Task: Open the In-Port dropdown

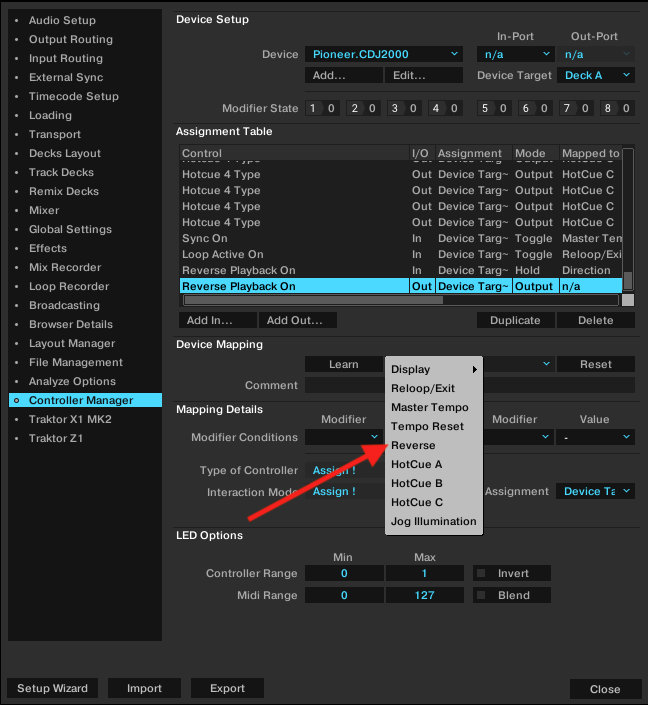Action: pyautogui.click(x=514, y=54)
